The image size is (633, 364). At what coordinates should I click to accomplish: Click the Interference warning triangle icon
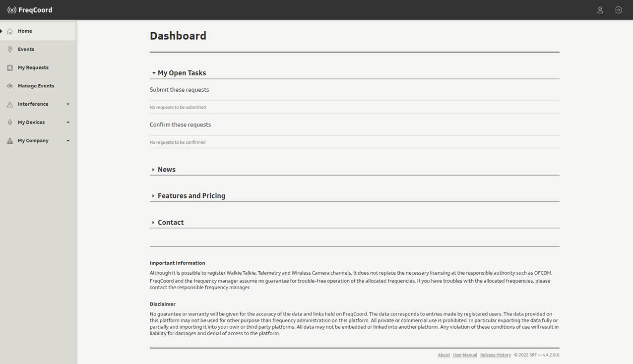(10, 104)
